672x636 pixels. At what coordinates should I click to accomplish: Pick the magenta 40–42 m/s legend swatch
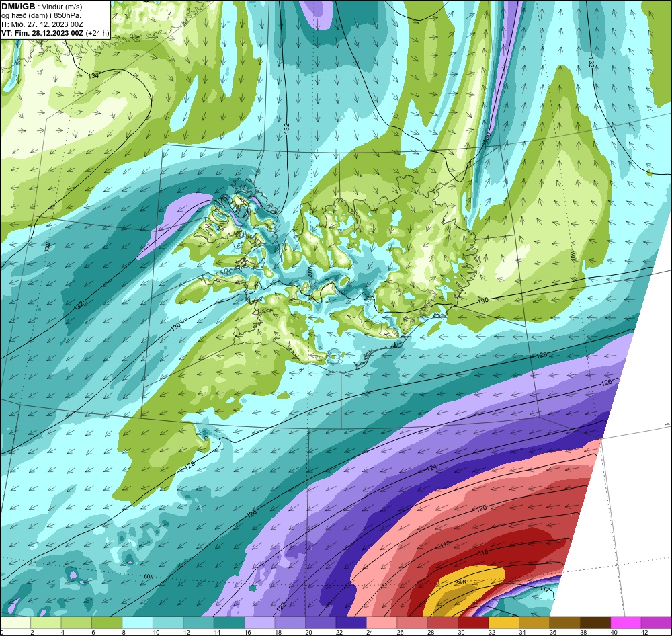[x=626, y=623]
